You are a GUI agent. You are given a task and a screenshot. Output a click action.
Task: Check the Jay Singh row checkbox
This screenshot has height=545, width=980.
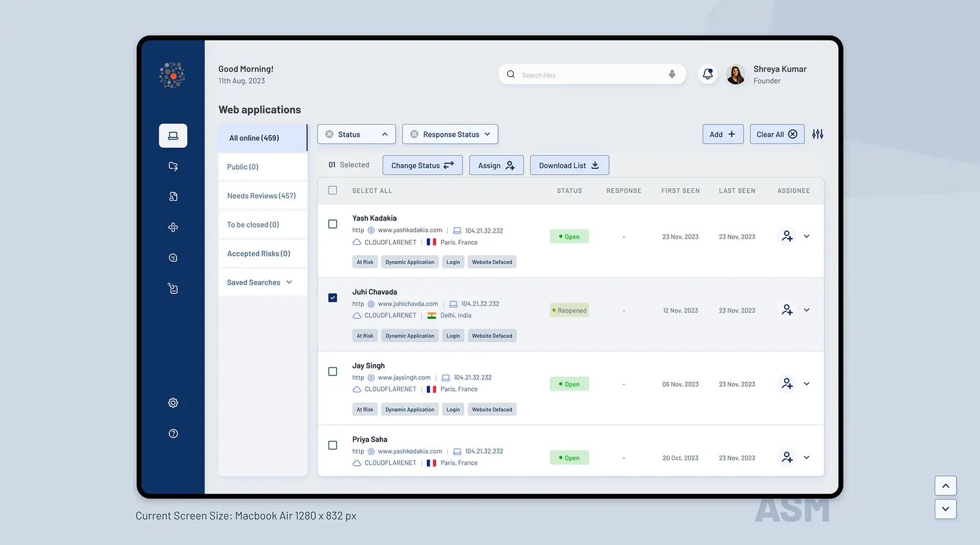pyautogui.click(x=333, y=372)
